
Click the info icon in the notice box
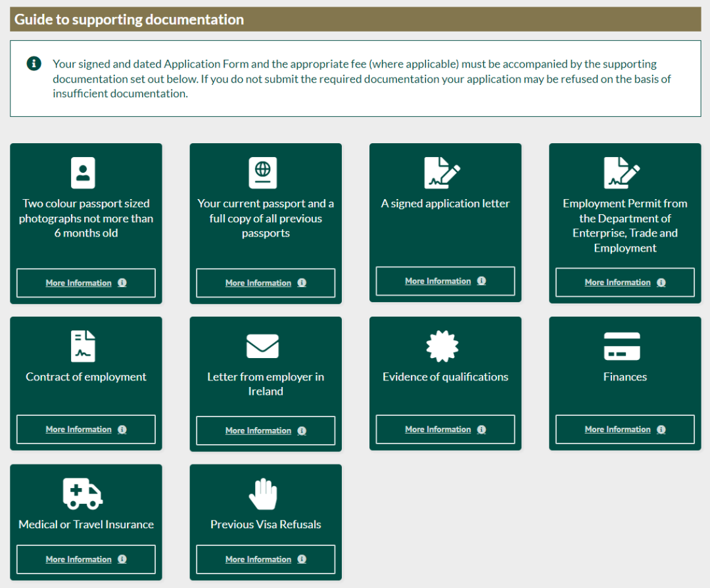(34, 63)
